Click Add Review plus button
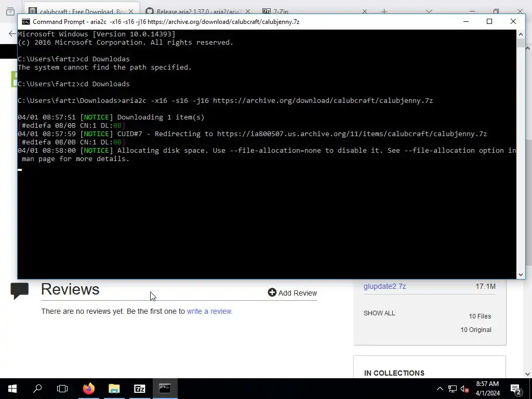The height and width of the screenshot is (399, 532). tap(292, 293)
